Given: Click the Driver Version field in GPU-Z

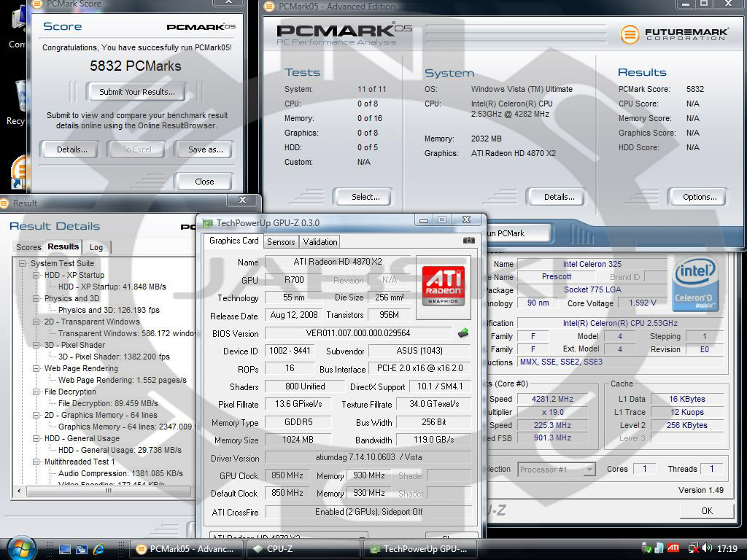Looking at the screenshot, I should click(x=368, y=457).
